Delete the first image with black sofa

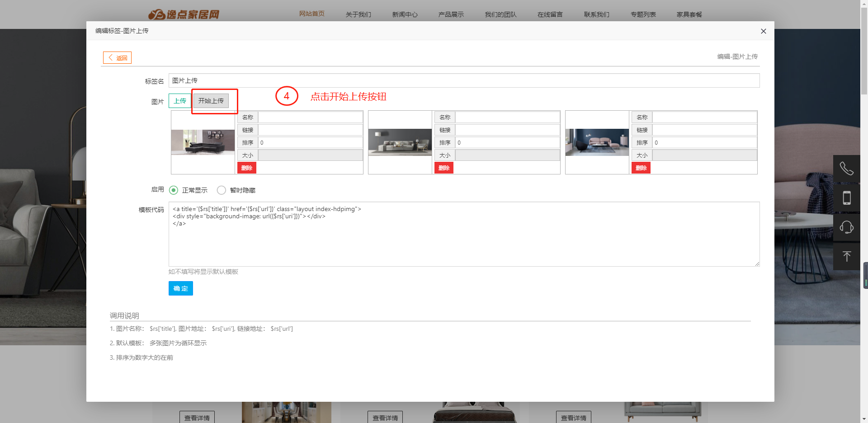(247, 168)
